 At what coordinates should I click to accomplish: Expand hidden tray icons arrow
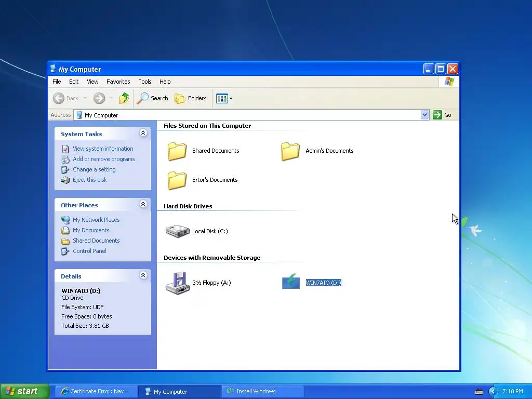click(493, 392)
